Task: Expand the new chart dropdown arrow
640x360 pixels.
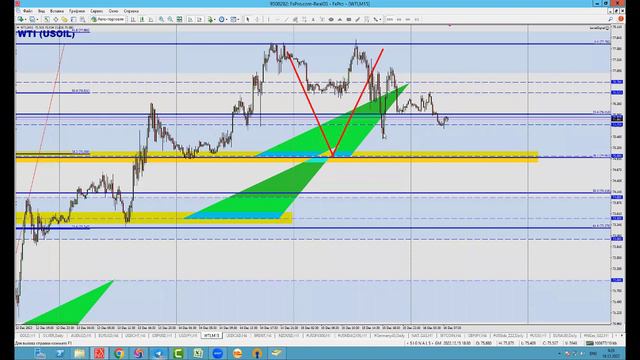Action: [x=25, y=19]
